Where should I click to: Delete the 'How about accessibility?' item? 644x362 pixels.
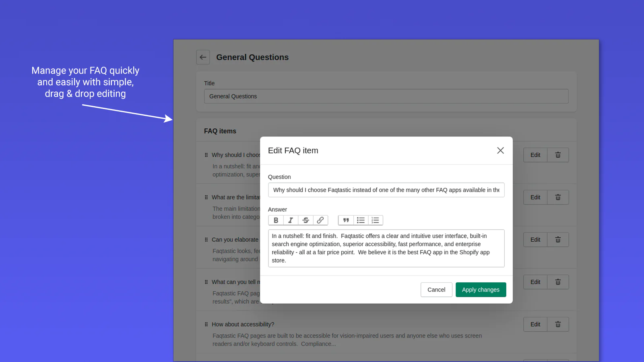click(558, 324)
